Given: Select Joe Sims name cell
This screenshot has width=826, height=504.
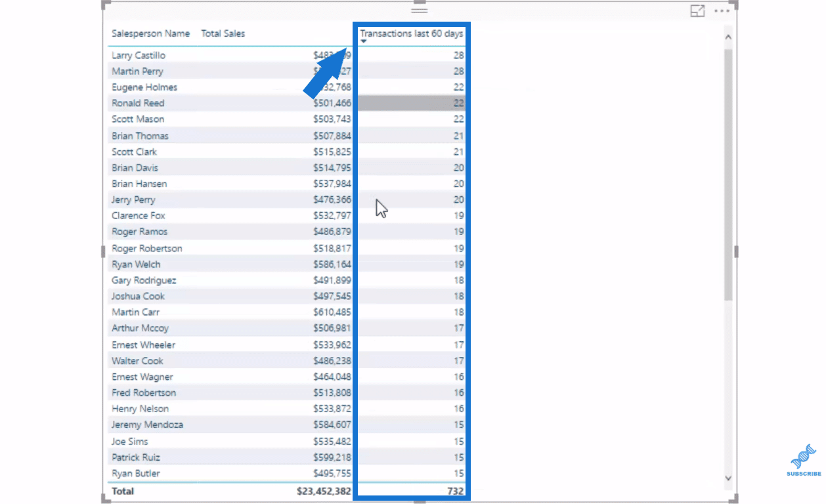Looking at the screenshot, I should tap(129, 441).
